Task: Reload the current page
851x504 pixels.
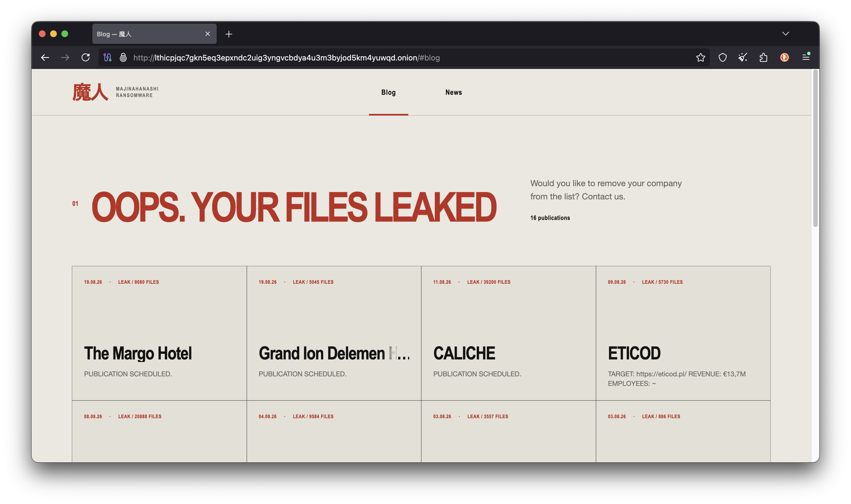Action: point(86,57)
